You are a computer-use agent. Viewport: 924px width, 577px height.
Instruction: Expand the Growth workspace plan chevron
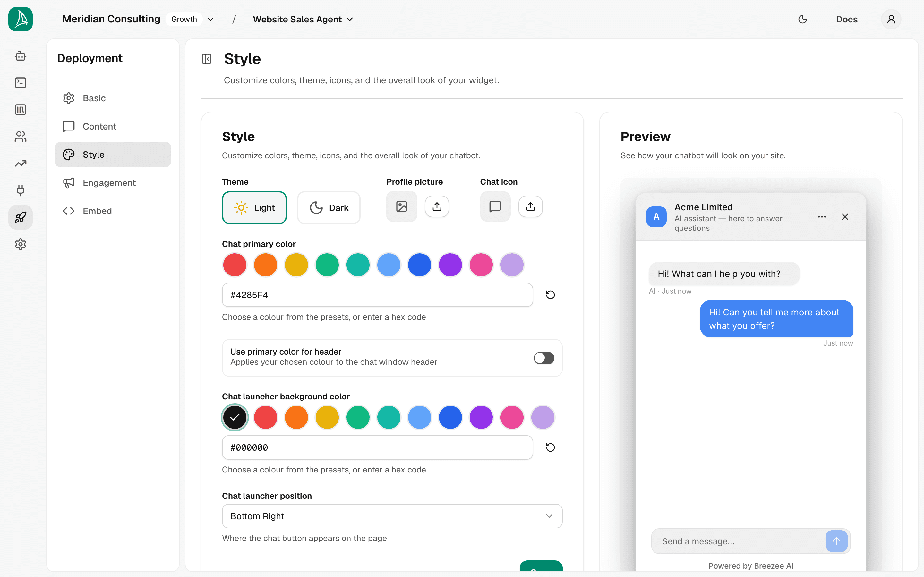210,19
